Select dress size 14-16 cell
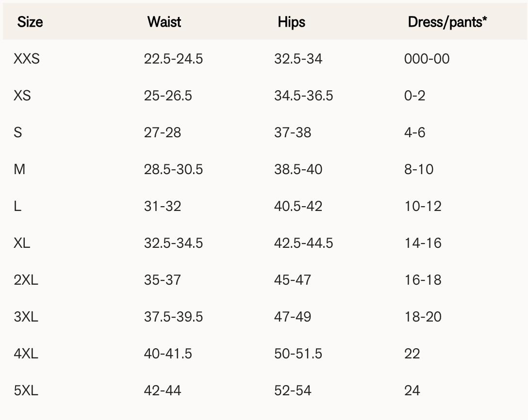 tap(423, 243)
